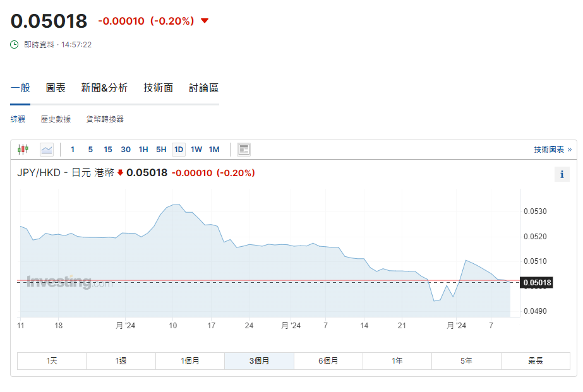The width and height of the screenshot is (583, 392).
Task: Click the news overlay icon in chart toolbar
Action: click(x=244, y=150)
